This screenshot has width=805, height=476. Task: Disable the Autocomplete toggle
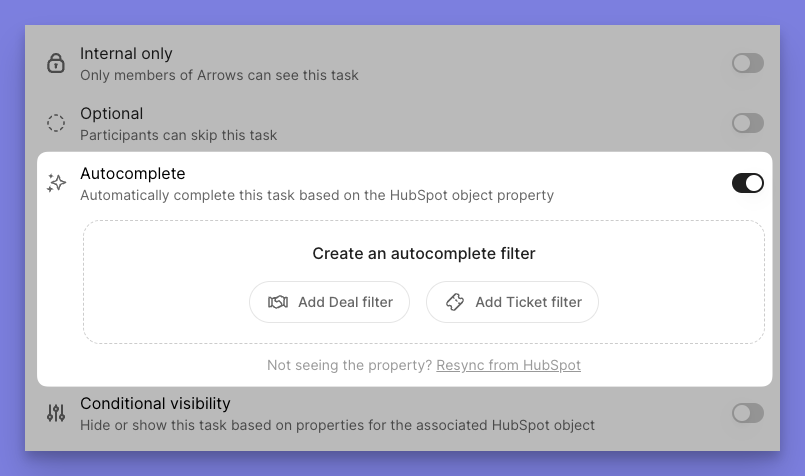coord(747,183)
